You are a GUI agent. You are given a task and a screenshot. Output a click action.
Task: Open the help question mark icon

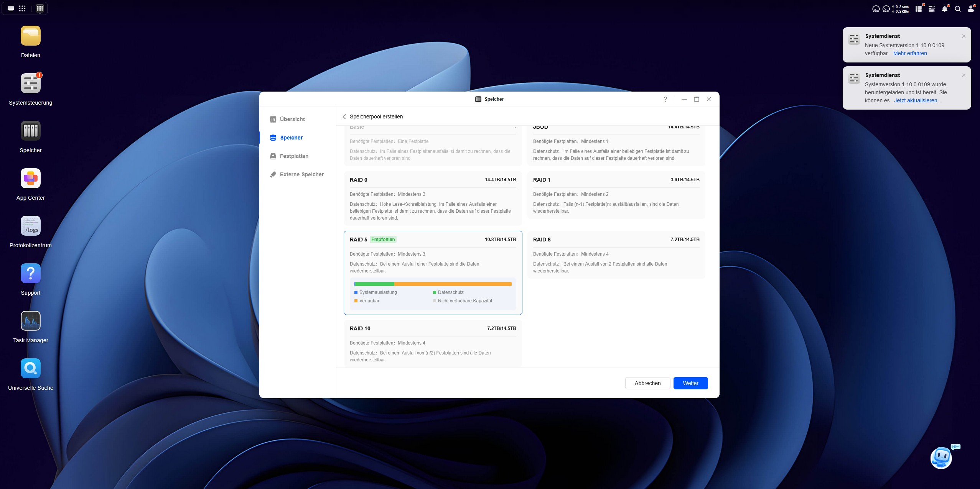(665, 99)
